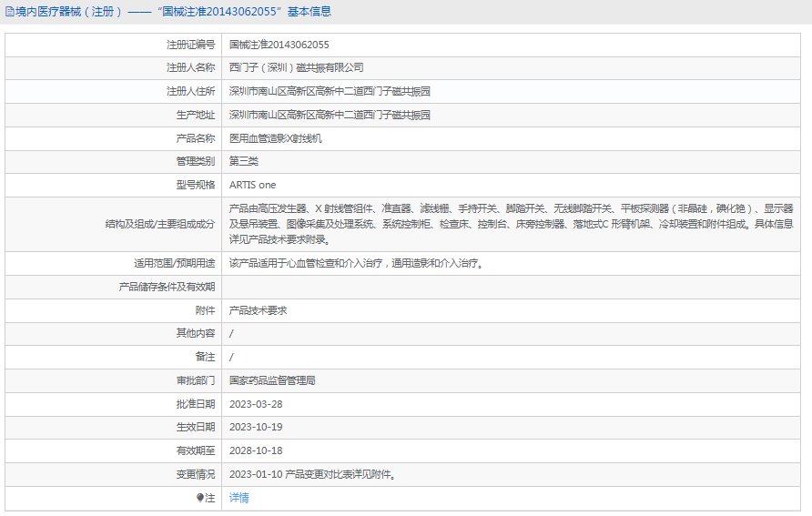This screenshot has width=812, height=516.
Task: Select approval date 2023-03-28
Action: (256, 404)
